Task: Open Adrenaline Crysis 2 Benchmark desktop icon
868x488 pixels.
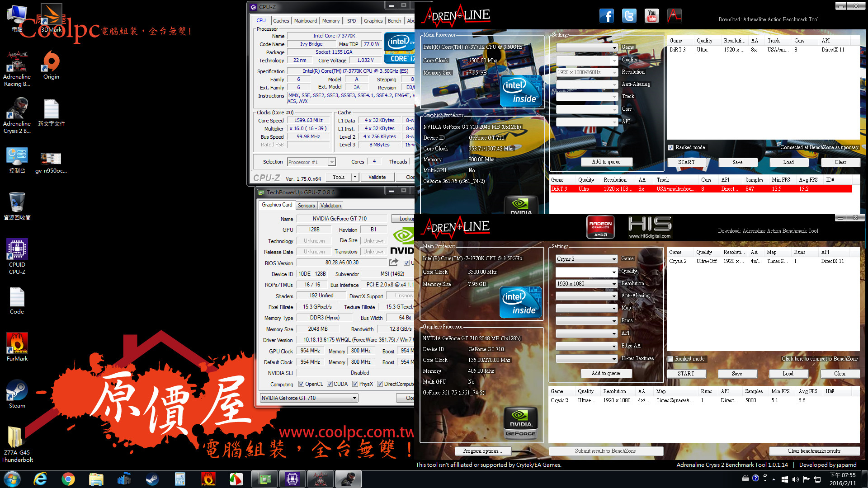Action: pos(17,116)
